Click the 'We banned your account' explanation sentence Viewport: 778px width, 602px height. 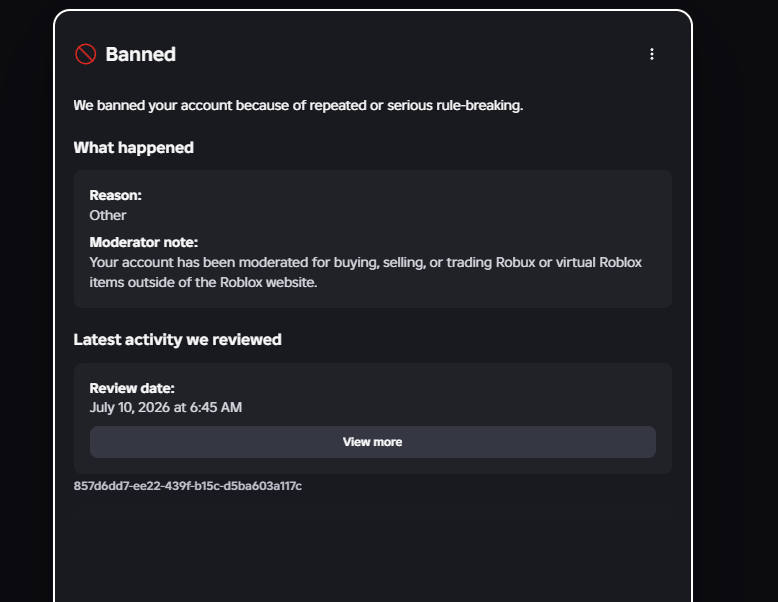[298, 105]
